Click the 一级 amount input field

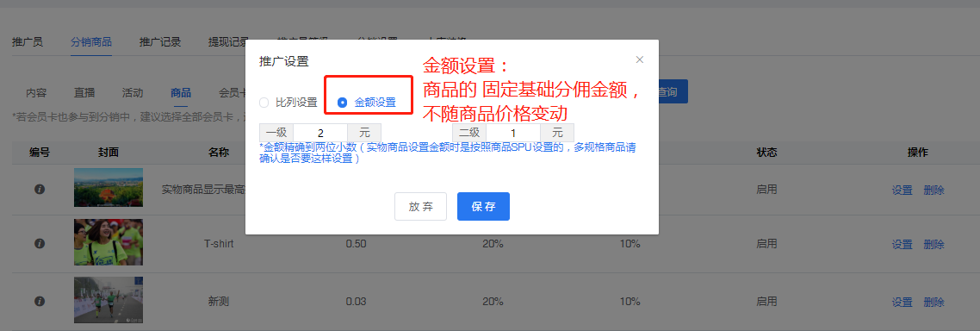[x=320, y=133]
